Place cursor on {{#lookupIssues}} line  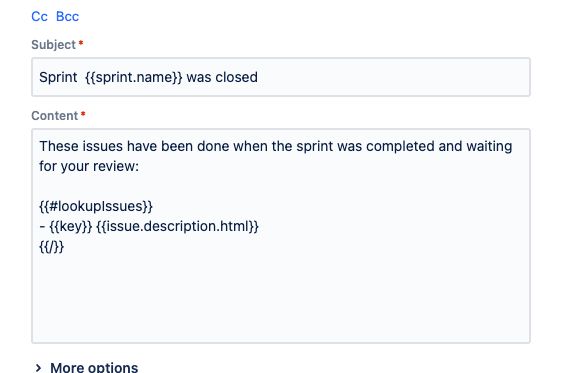pos(96,206)
